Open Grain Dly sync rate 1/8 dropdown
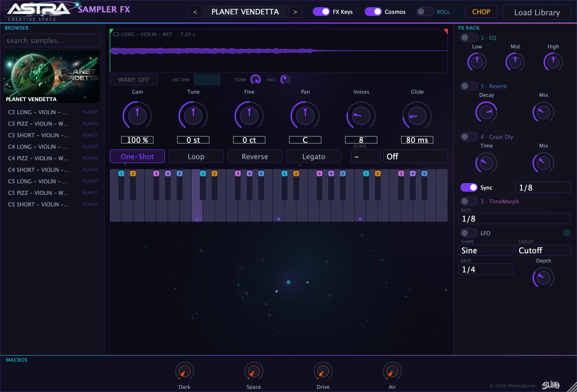Image resolution: width=577 pixels, height=392 pixels. [544, 187]
